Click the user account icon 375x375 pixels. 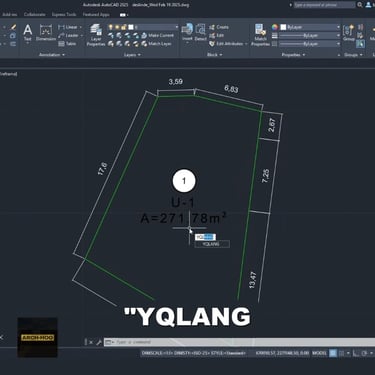point(369,5)
